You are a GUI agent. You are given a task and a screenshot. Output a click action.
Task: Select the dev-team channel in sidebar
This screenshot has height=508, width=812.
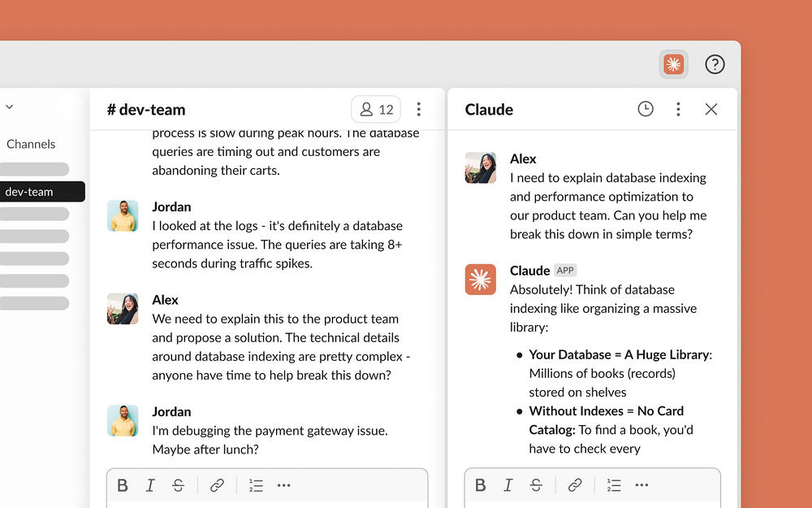pos(41,191)
